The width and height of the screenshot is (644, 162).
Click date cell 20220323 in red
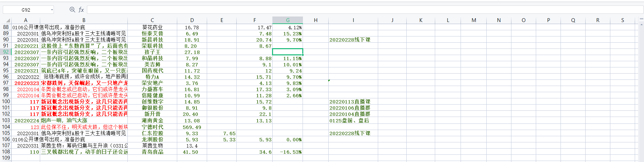(26, 83)
